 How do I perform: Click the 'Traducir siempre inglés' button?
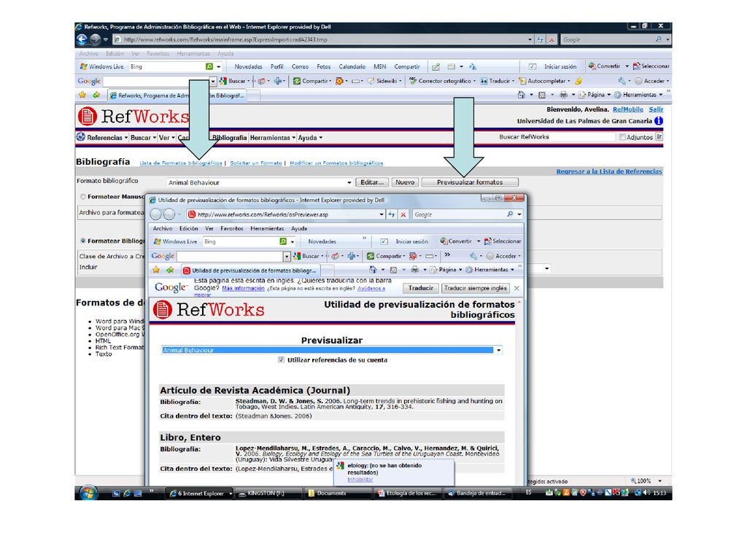[476, 288]
